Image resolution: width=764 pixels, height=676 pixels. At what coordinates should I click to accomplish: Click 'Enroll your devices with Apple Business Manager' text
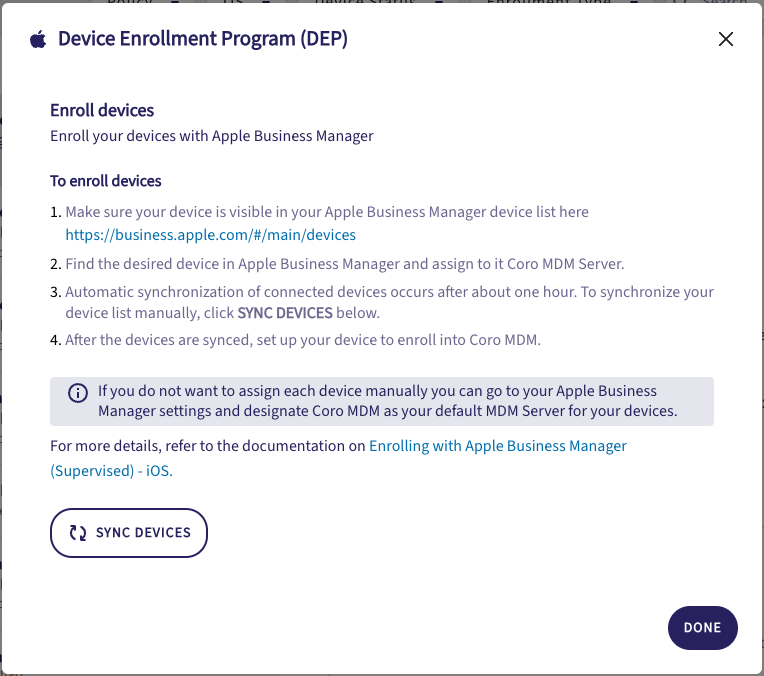pos(212,136)
